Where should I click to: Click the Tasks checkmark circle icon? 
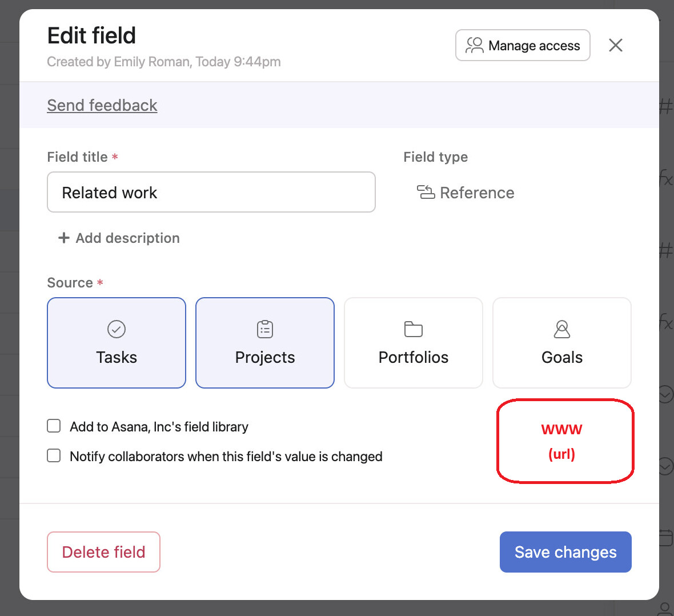click(117, 329)
